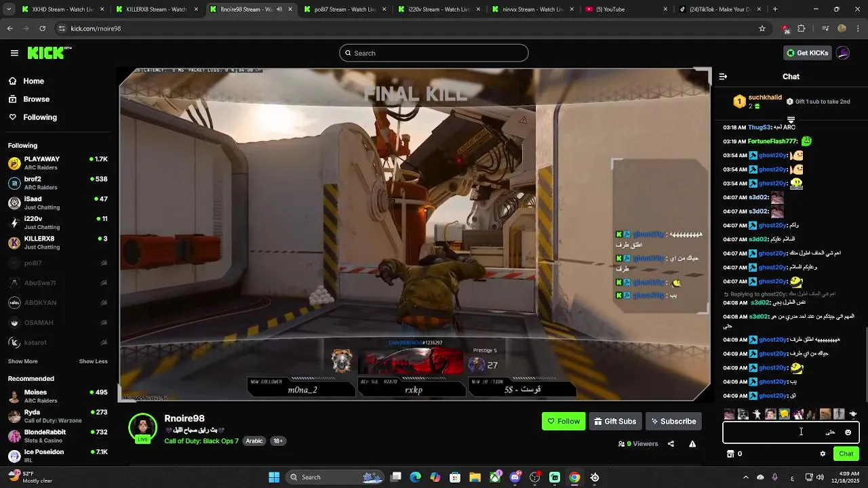Open weather widget on taskbar
Viewport: 868px width, 488px height.
coord(30,477)
